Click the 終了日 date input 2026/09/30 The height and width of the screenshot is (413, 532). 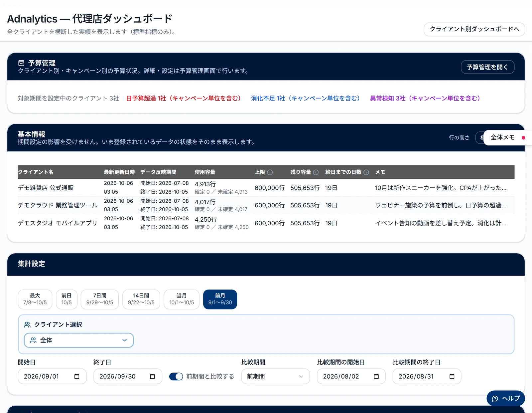click(128, 376)
